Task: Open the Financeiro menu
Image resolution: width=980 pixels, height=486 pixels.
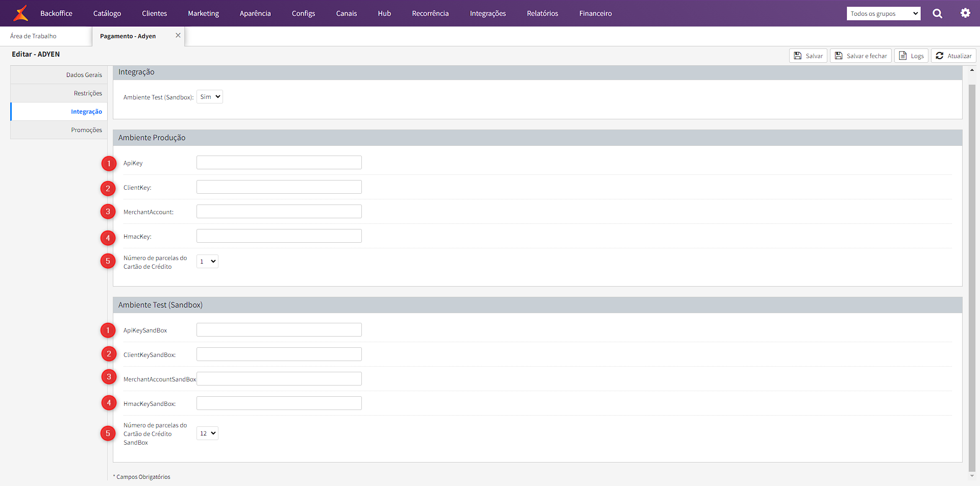Action: point(596,13)
